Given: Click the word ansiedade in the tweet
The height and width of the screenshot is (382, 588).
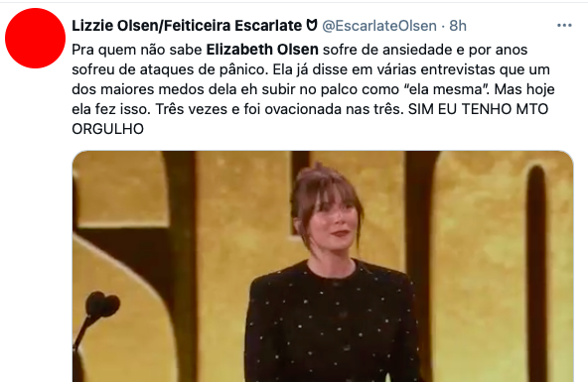Looking at the screenshot, I should [417, 50].
